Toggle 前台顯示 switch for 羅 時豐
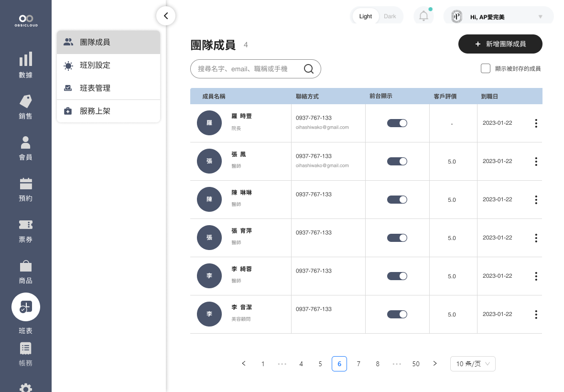The width and height of the screenshot is (564, 392). coord(397,123)
